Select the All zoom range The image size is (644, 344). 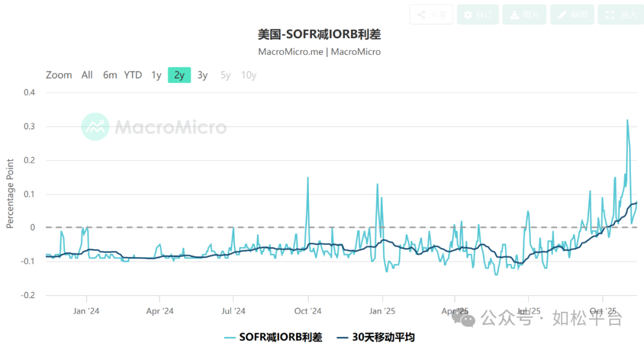pos(87,75)
